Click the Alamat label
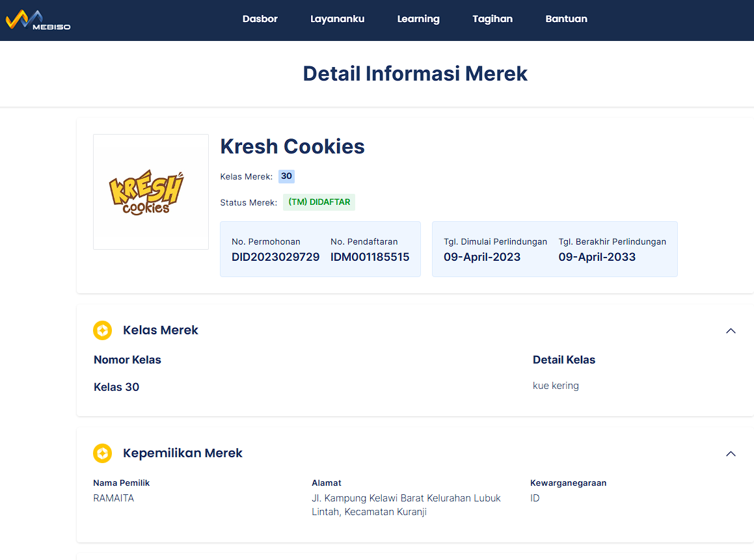 (326, 483)
